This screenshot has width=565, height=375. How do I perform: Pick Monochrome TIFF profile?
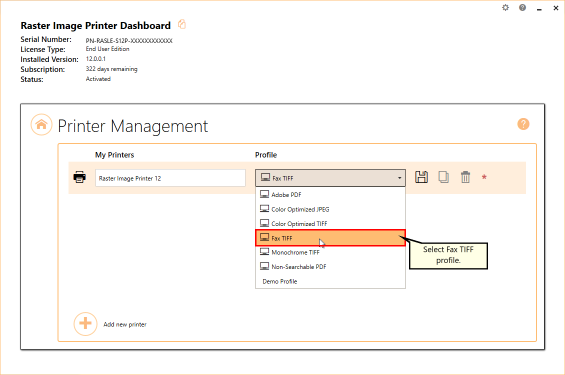(330, 252)
